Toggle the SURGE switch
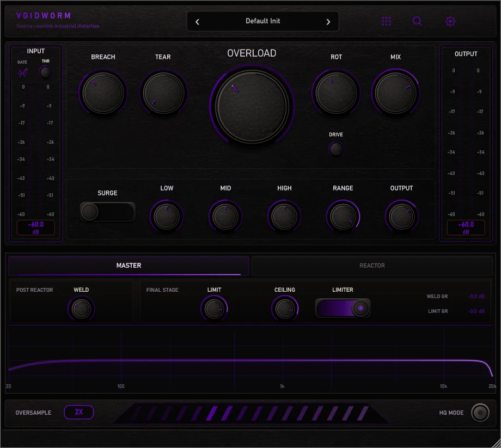Image resolution: width=501 pixels, height=448 pixels. [x=107, y=212]
